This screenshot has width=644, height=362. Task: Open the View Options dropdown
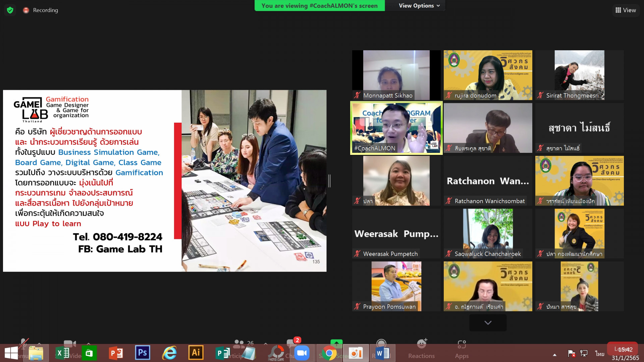[x=419, y=6]
